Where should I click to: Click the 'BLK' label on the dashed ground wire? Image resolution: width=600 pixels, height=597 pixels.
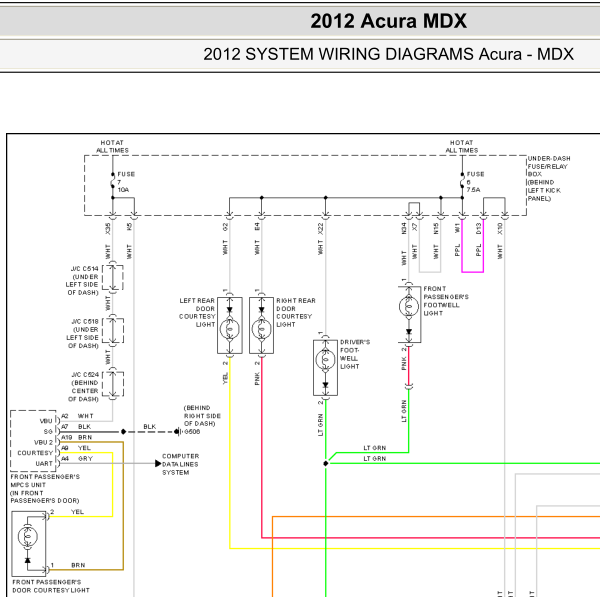pyautogui.click(x=150, y=427)
